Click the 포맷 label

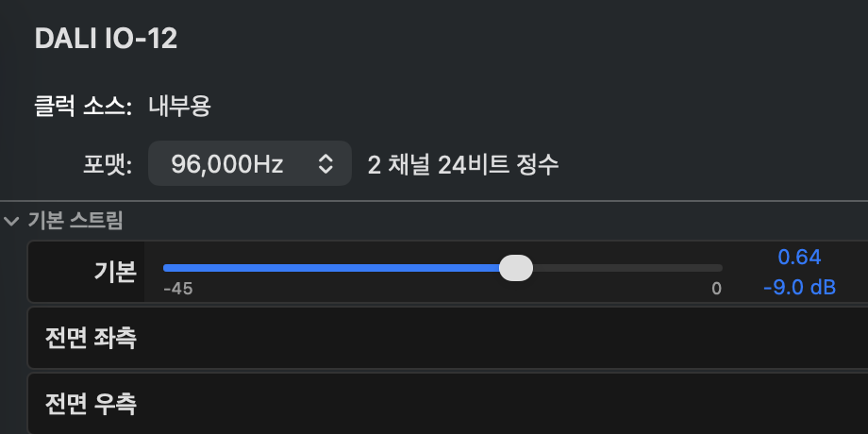[108, 164]
